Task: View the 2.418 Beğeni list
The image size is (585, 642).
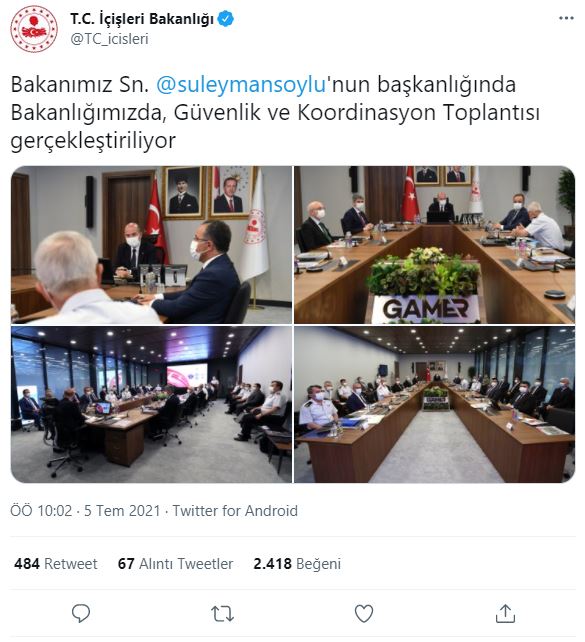Action: coord(297,564)
